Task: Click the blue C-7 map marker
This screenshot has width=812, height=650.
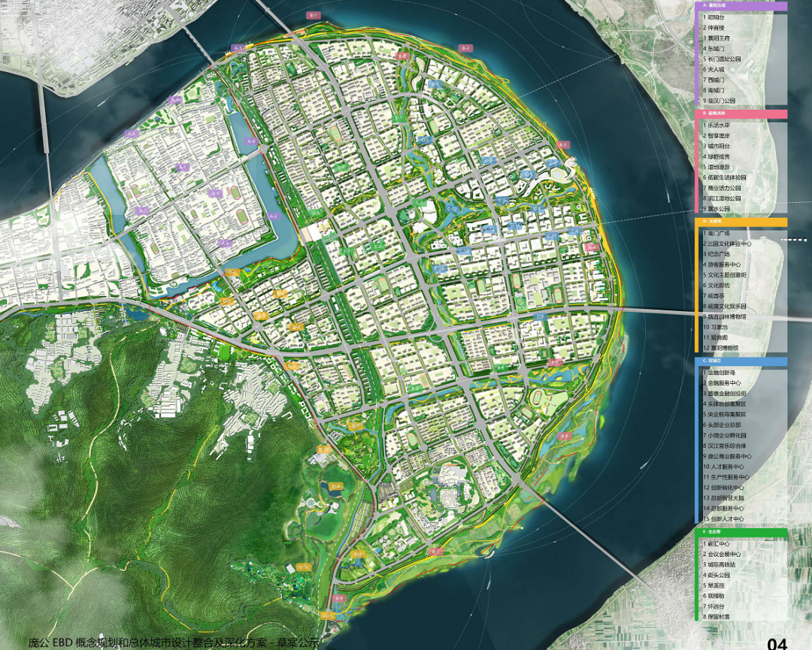Action: pos(540,316)
